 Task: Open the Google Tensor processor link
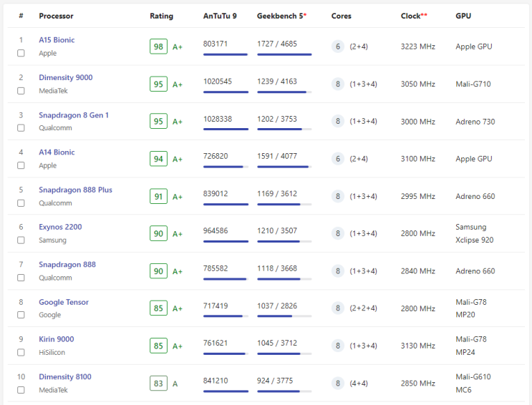64,302
